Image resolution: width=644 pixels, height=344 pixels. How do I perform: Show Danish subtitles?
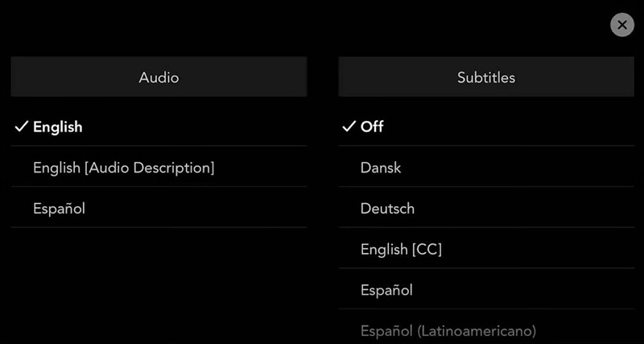point(486,168)
